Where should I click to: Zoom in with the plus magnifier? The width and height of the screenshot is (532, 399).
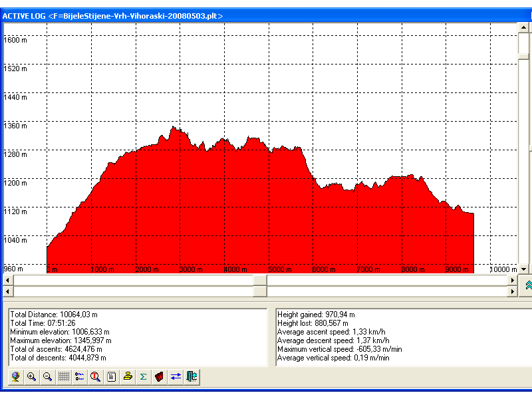(31, 376)
